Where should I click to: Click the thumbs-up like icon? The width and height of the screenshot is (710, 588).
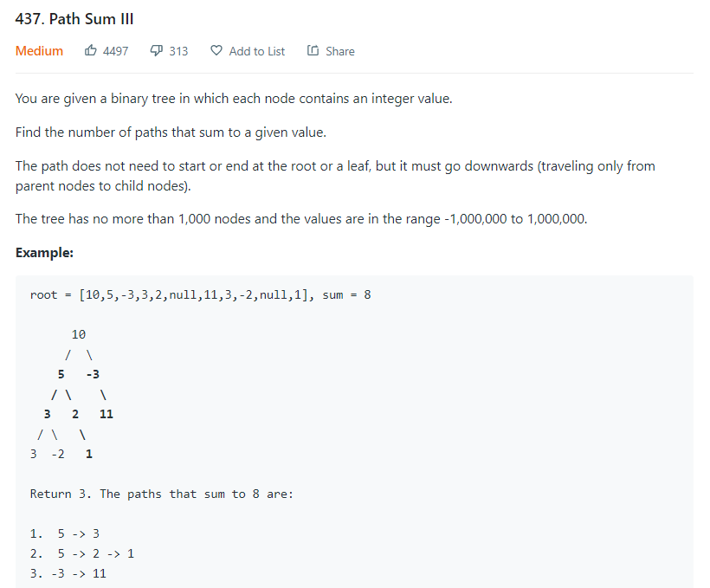91,51
